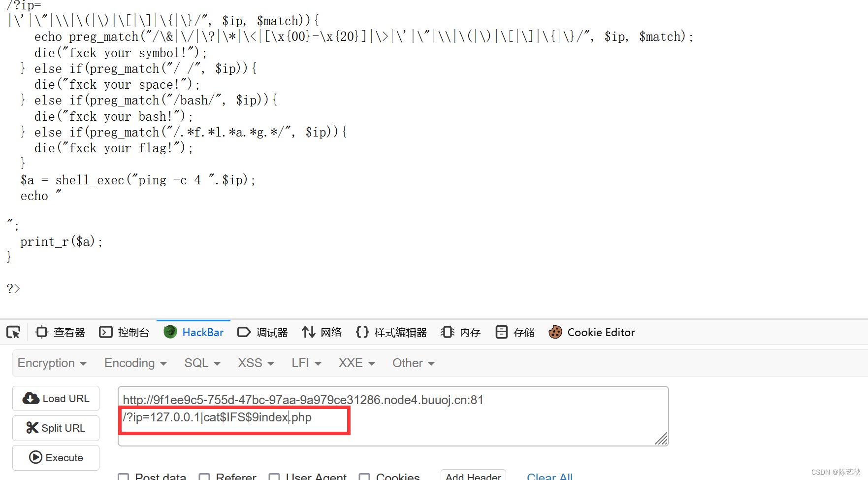868x480 pixels.
Task: Switch to the HackBar tab
Action: click(x=193, y=332)
